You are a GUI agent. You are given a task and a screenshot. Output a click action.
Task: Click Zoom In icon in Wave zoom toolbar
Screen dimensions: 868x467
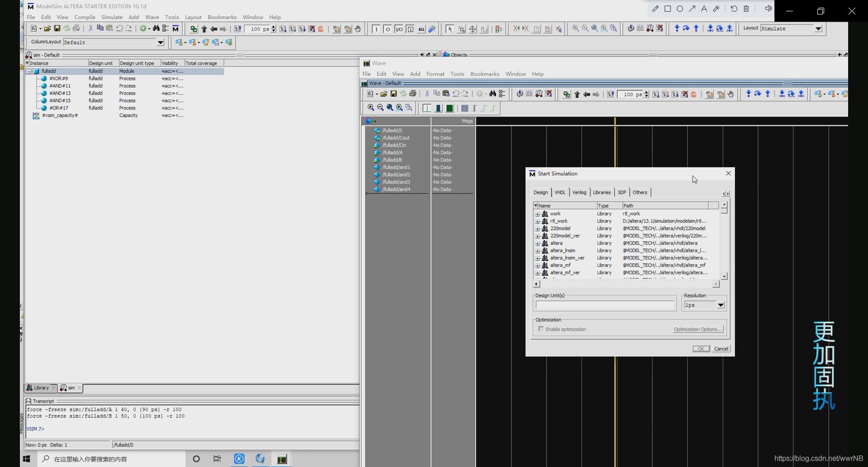pos(371,107)
